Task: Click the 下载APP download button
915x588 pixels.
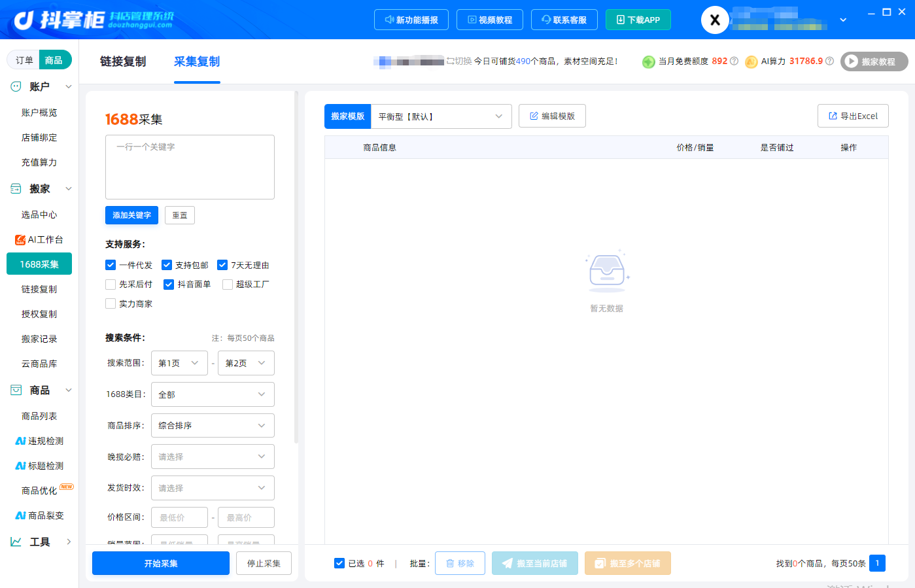Action: pyautogui.click(x=638, y=20)
